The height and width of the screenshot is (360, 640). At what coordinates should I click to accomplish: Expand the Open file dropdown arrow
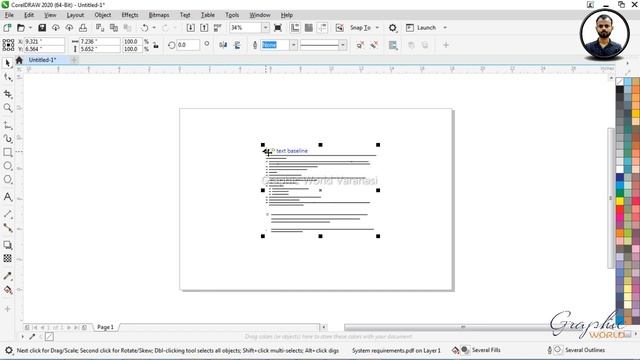31,28
